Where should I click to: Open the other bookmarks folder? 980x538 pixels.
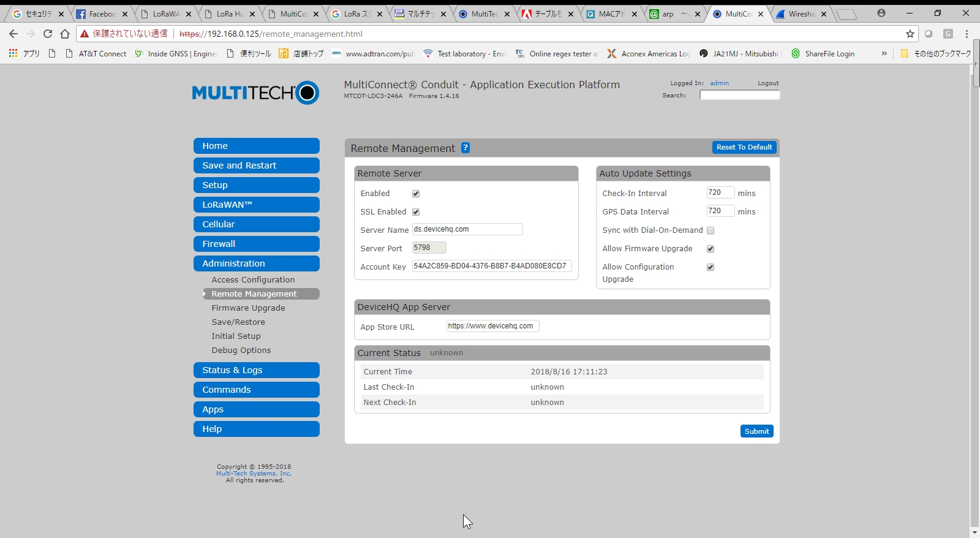[935, 54]
